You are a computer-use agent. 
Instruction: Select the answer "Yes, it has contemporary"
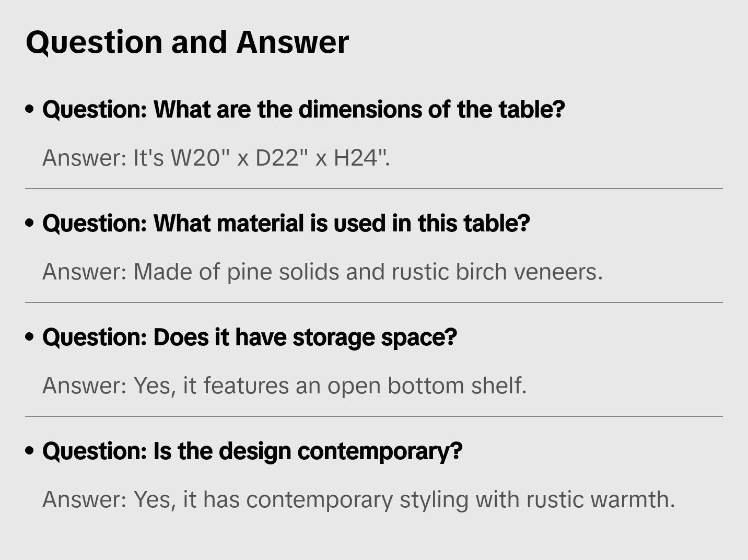(358, 499)
